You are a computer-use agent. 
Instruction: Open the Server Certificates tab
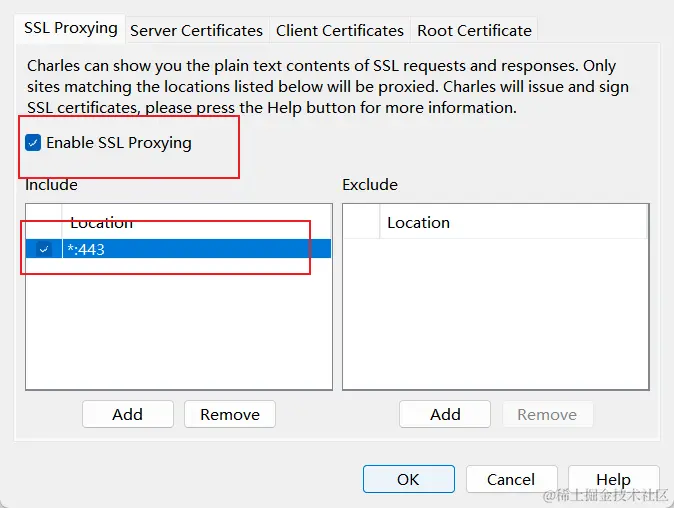coord(196,31)
